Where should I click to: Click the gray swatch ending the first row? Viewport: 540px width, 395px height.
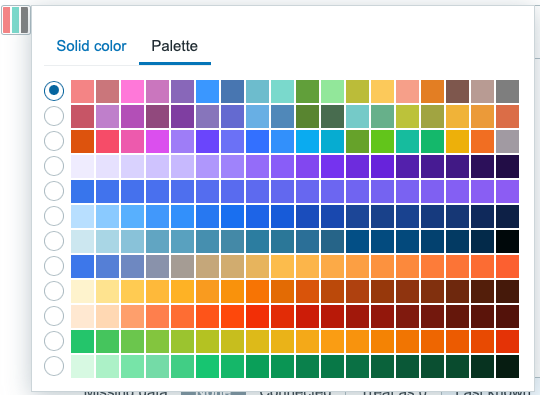(507, 91)
